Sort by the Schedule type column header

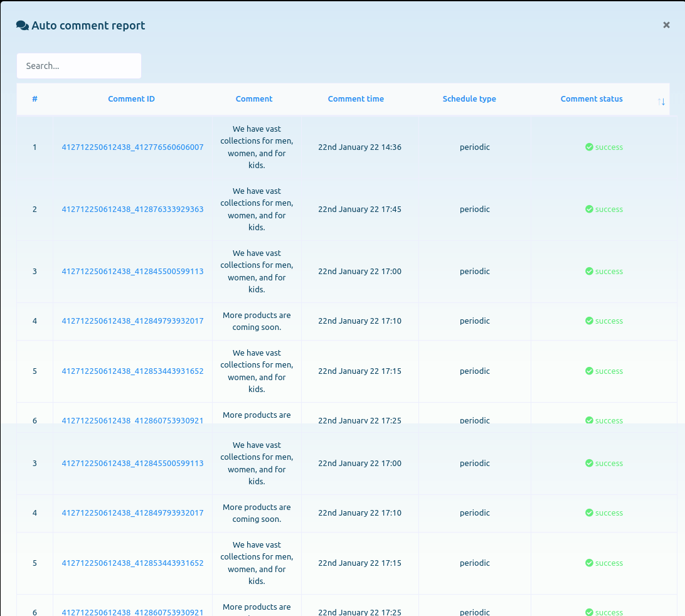(469, 99)
